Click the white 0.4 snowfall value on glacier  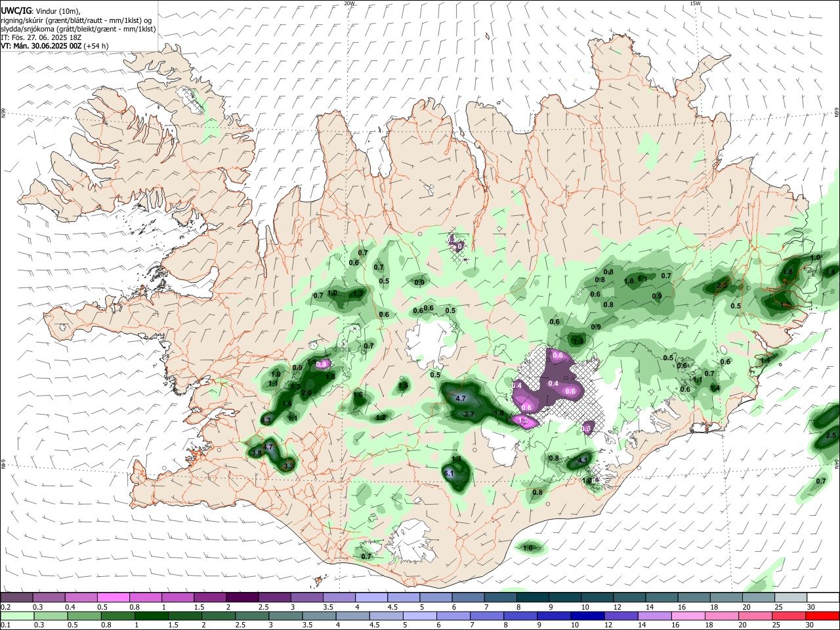553,383
